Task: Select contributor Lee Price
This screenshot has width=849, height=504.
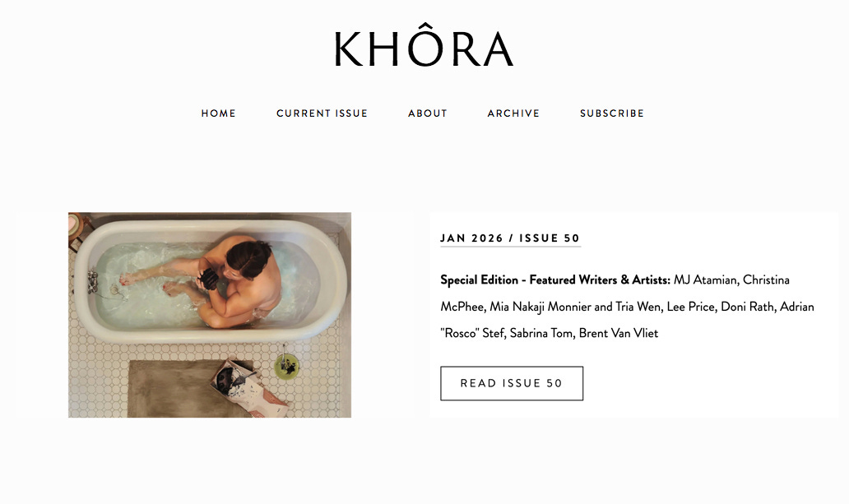Action: coord(690,307)
